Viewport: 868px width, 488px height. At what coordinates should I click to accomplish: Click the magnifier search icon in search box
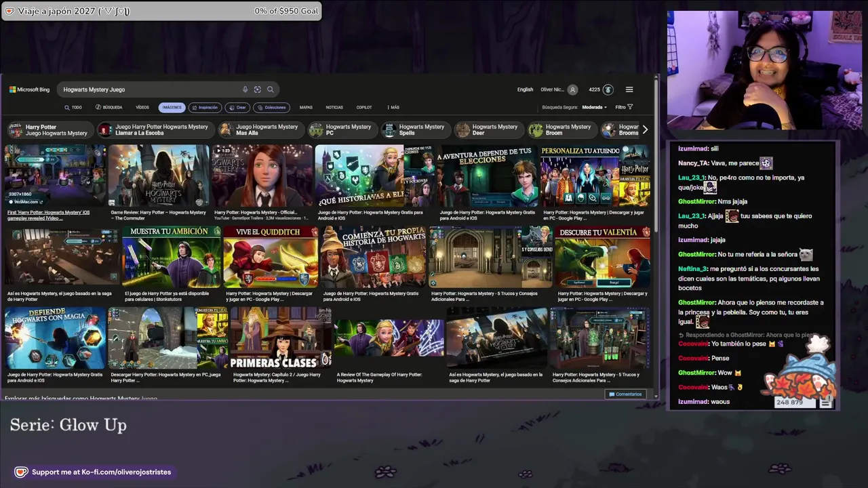click(270, 89)
